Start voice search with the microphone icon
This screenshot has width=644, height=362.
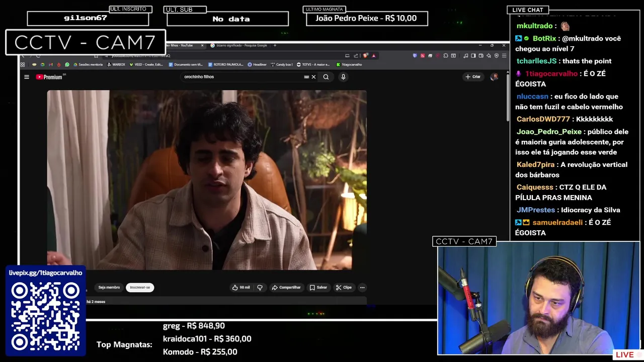click(343, 77)
